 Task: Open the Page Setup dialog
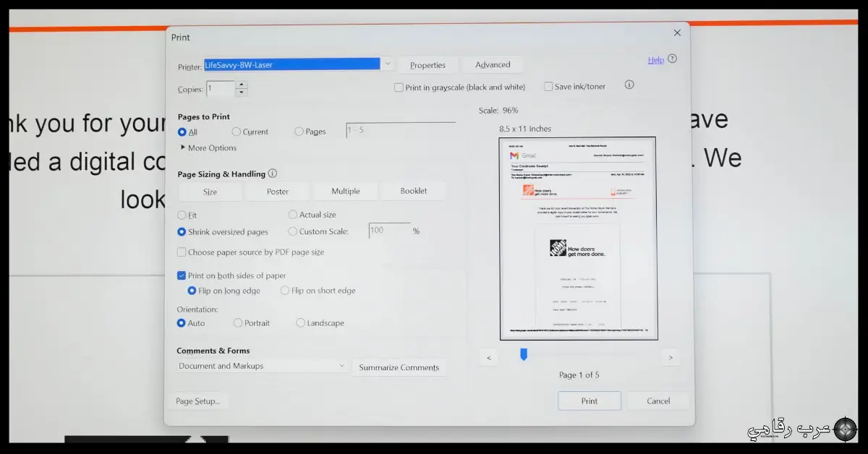(x=199, y=400)
